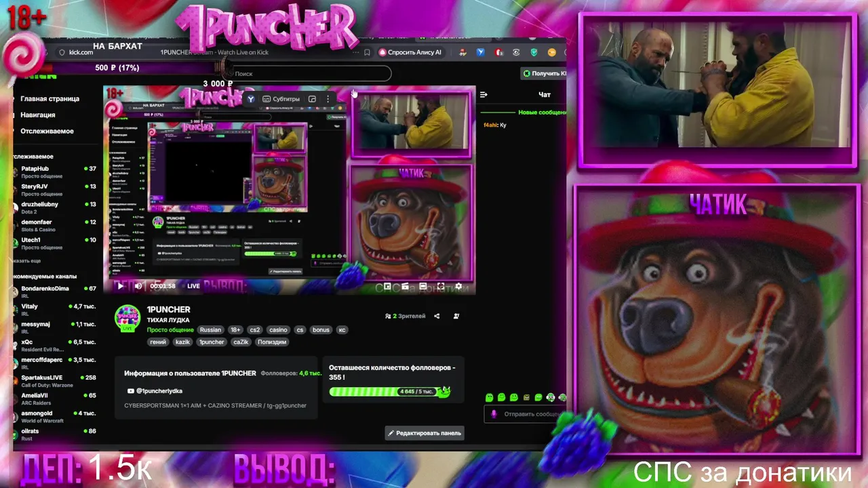The width and height of the screenshot is (868, 488).
Task: Click the follower goal progress bar
Action: click(390, 392)
